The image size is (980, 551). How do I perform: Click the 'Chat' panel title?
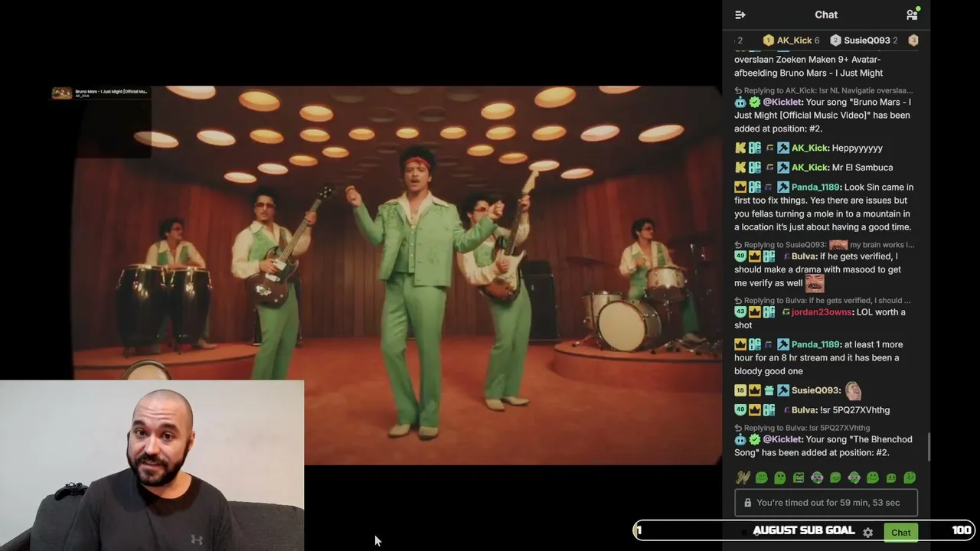click(826, 15)
